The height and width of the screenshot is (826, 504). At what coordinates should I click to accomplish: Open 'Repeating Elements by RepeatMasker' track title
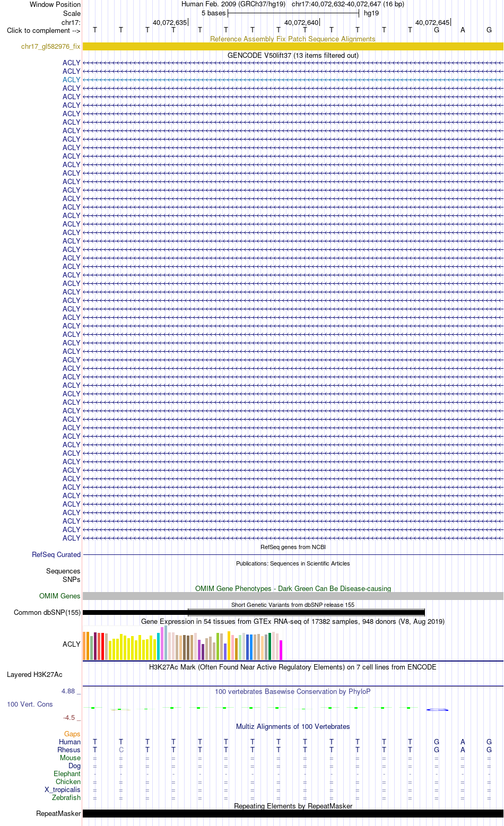[x=293, y=806]
